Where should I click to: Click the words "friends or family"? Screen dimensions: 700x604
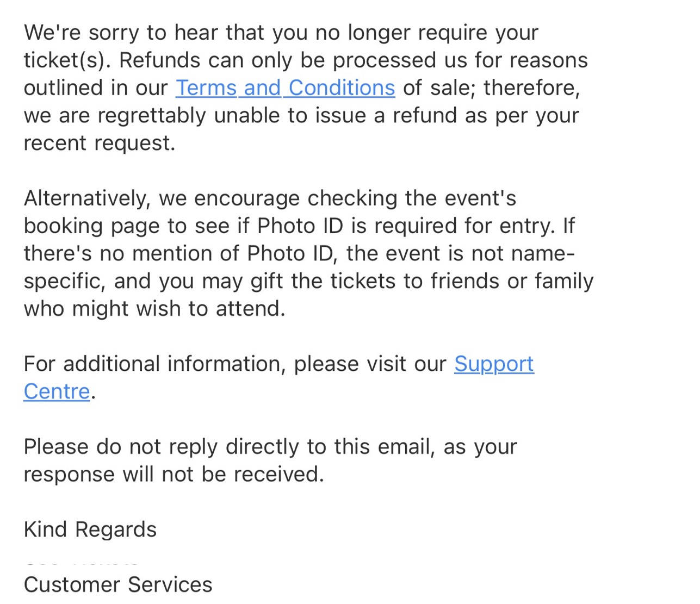pos(511,282)
